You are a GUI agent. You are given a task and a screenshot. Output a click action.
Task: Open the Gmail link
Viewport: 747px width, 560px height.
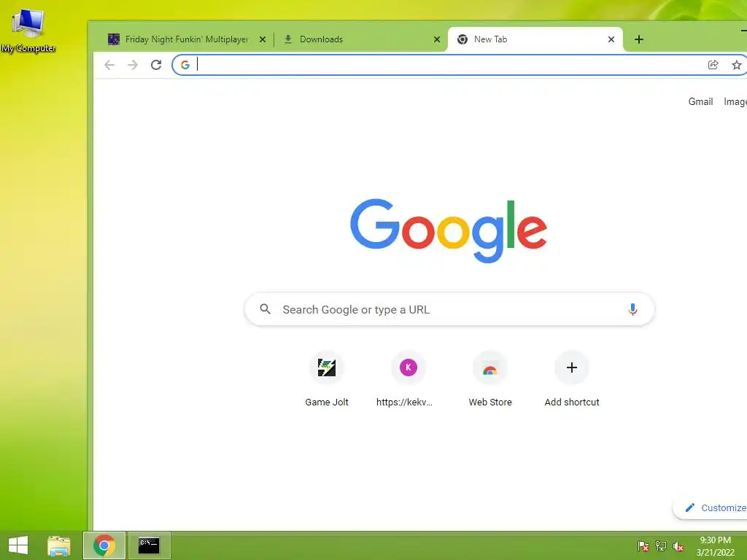700,101
